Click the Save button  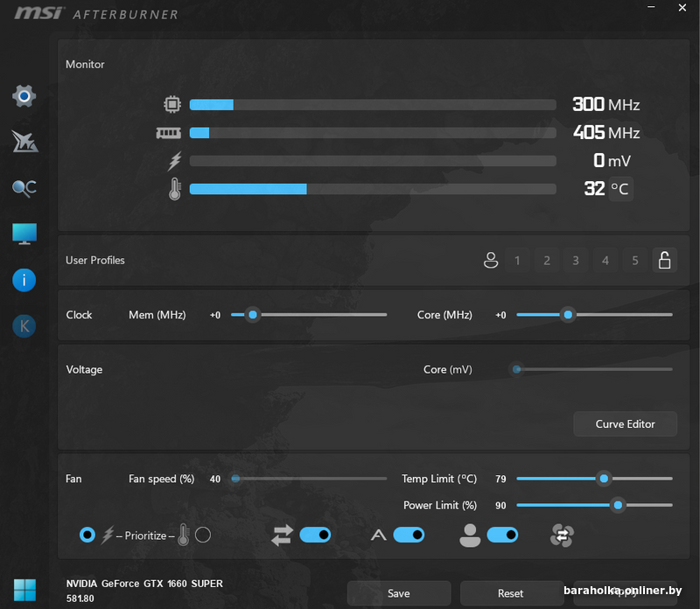pos(399,593)
